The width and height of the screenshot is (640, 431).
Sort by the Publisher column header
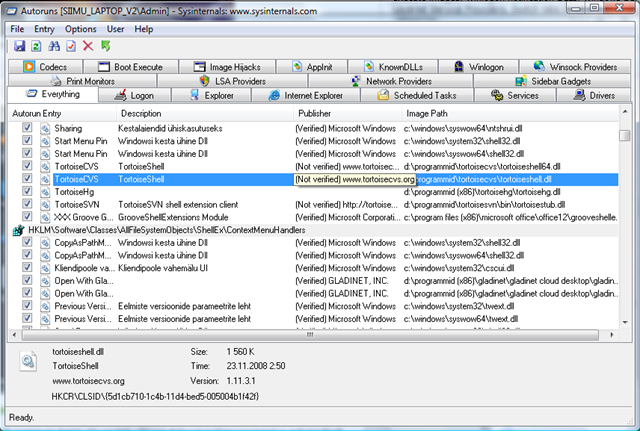pos(348,113)
